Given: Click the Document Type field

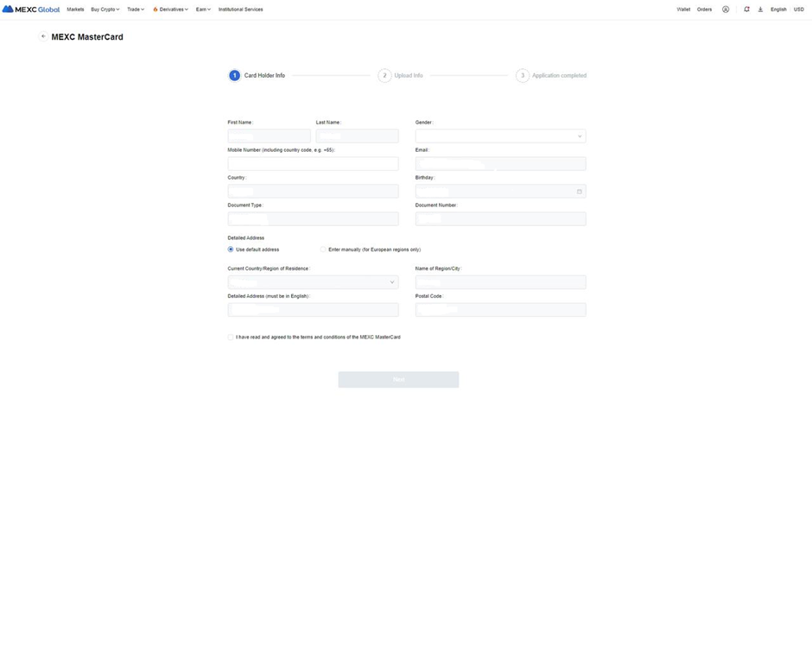Looking at the screenshot, I should pos(313,219).
